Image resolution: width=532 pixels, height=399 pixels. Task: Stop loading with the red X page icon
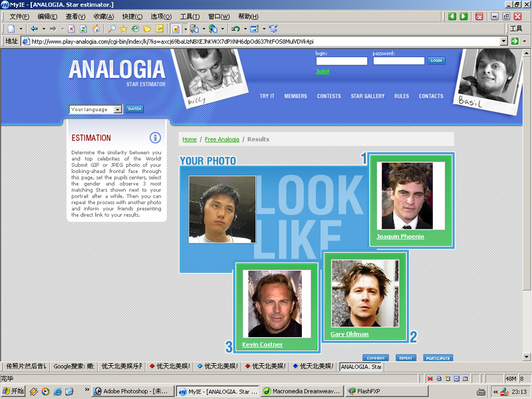click(71, 29)
